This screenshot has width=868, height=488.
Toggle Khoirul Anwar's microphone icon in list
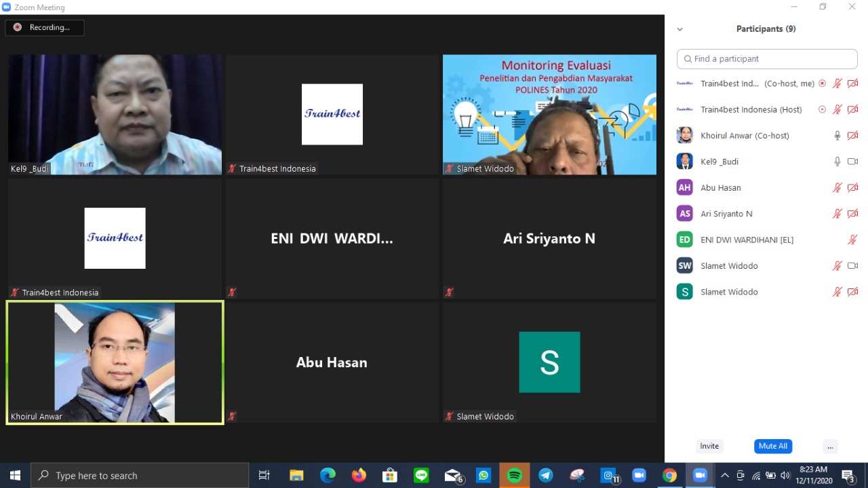(x=837, y=136)
